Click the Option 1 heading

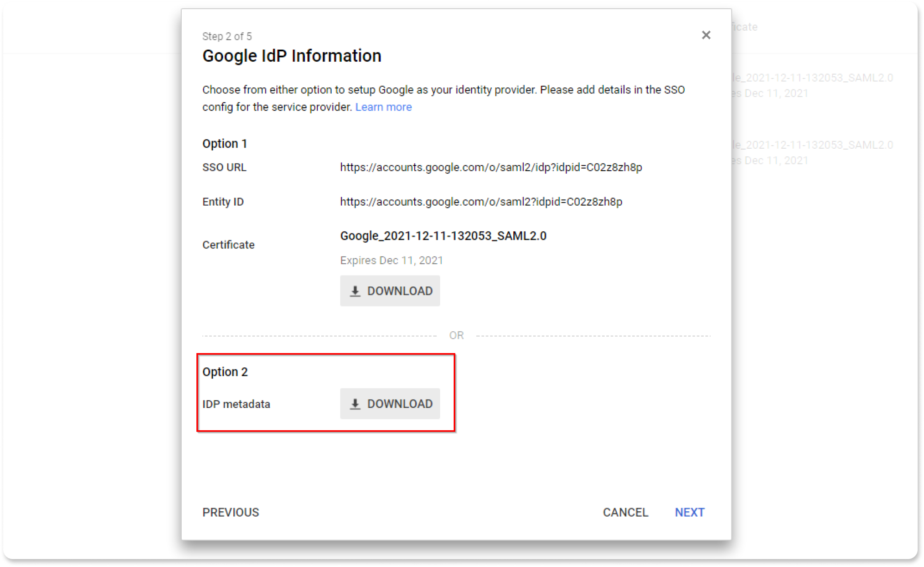[225, 144]
